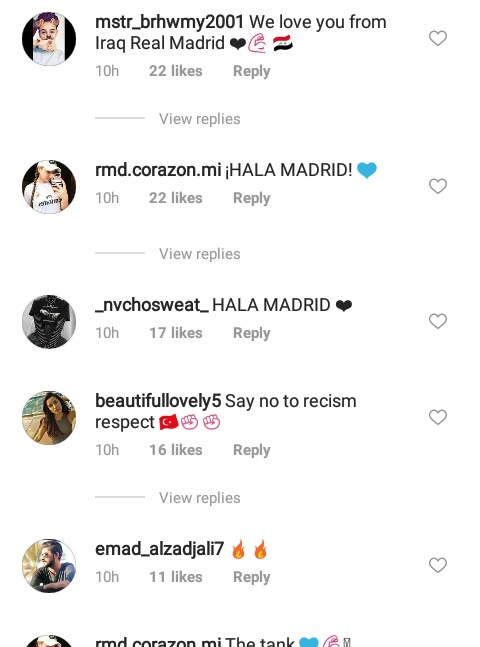Viewport: 480px width, 647px height.
Task: View 16 likes on beautifullovely5 comment
Action: (x=176, y=450)
